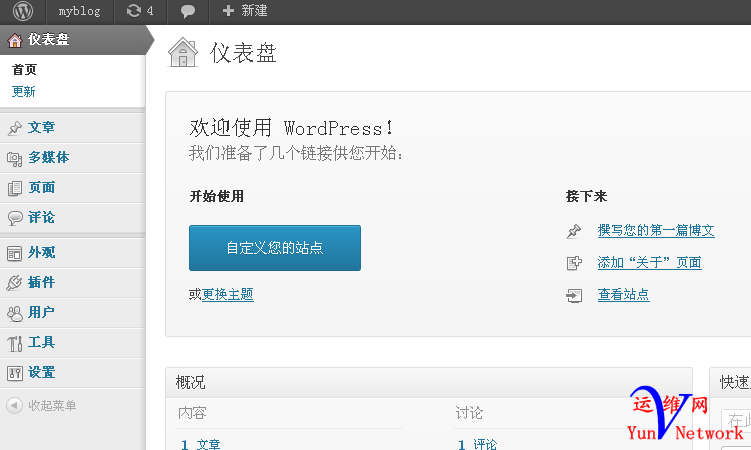The height and width of the screenshot is (450, 751).
Task: Open the 多媒体 (Media) menu
Action: click(48, 157)
